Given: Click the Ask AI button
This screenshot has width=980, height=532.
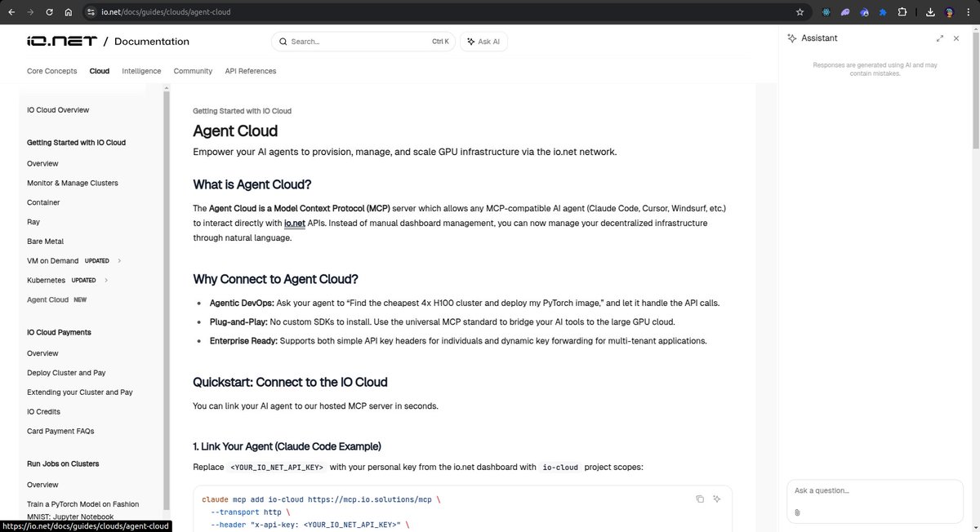Looking at the screenshot, I should (483, 42).
